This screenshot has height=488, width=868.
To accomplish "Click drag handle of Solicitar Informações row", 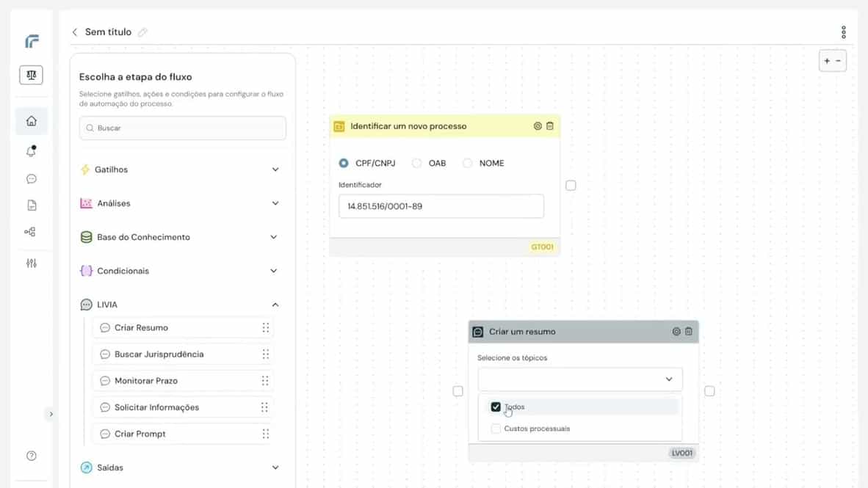I will 264,407.
